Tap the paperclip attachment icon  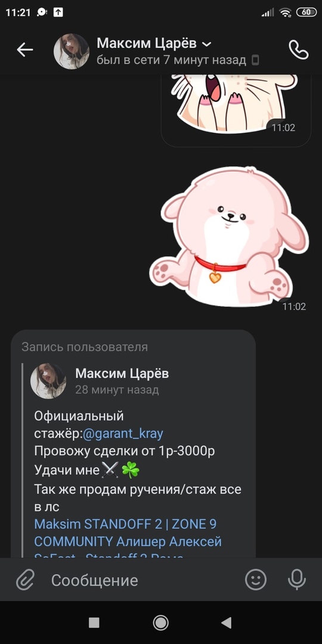pos(25,580)
